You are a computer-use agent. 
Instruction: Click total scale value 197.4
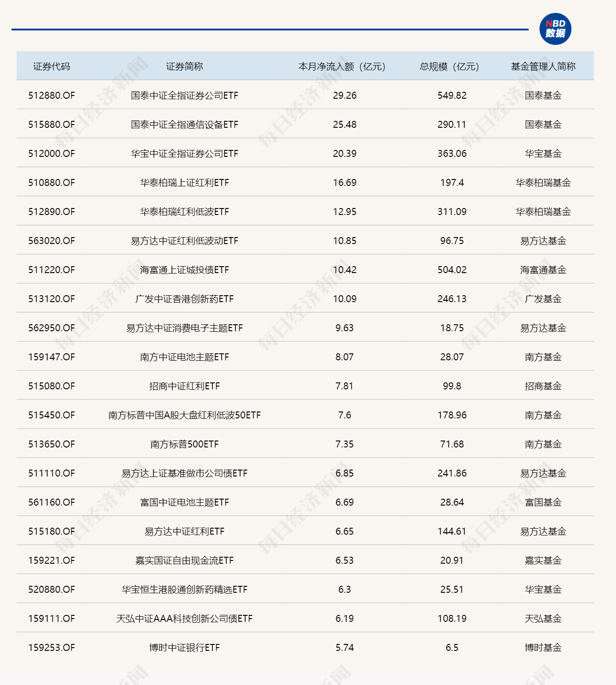point(452,183)
